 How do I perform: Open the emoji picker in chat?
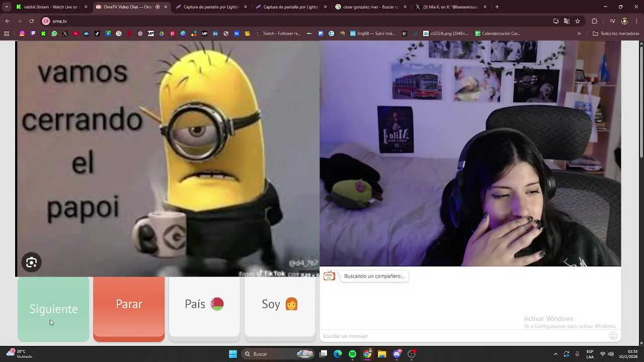click(x=613, y=336)
